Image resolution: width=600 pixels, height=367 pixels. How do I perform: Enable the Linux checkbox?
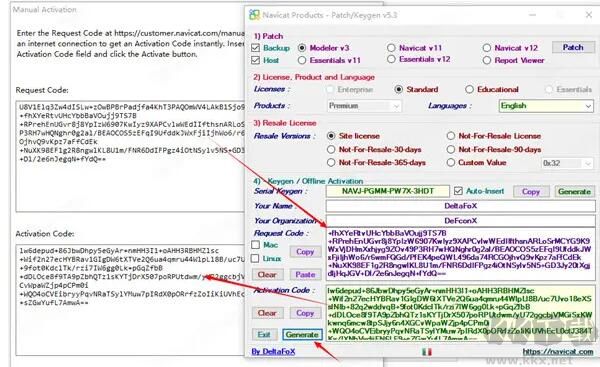click(x=255, y=258)
